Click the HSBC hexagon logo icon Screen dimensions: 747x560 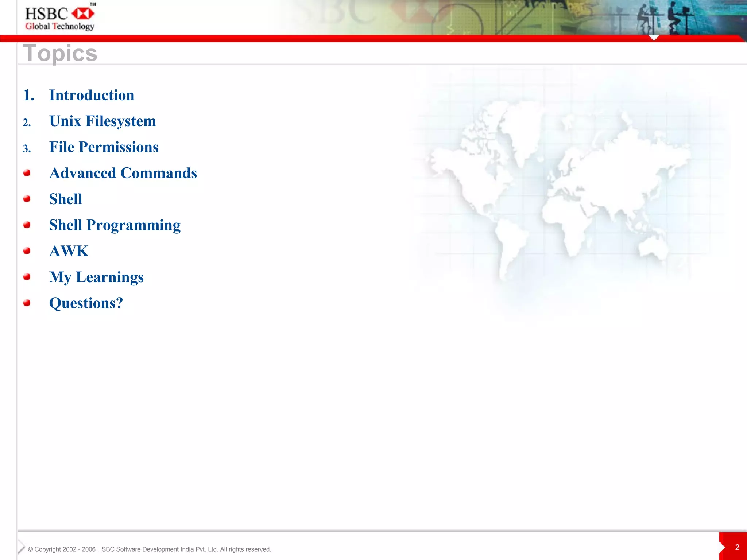[x=83, y=14]
